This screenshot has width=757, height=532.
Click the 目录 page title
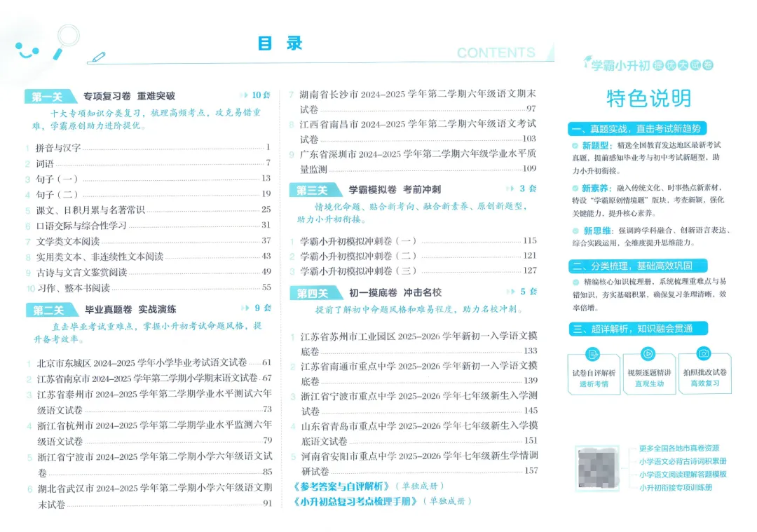pyautogui.click(x=280, y=43)
